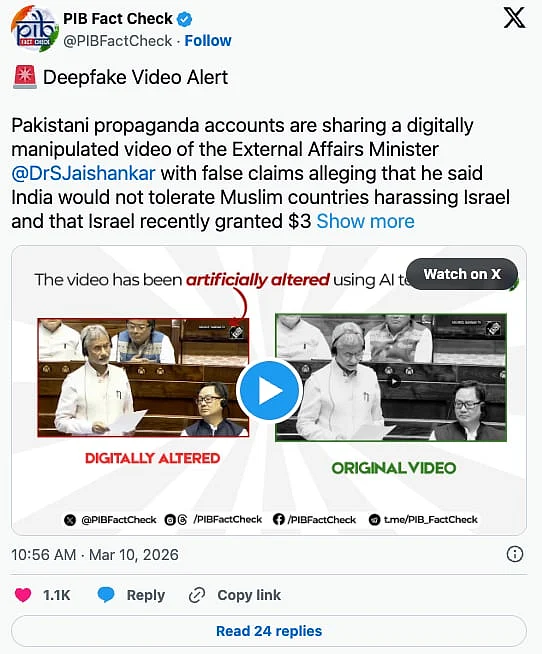Expand the post with Show more
The image size is (542, 654).
click(x=365, y=221)
